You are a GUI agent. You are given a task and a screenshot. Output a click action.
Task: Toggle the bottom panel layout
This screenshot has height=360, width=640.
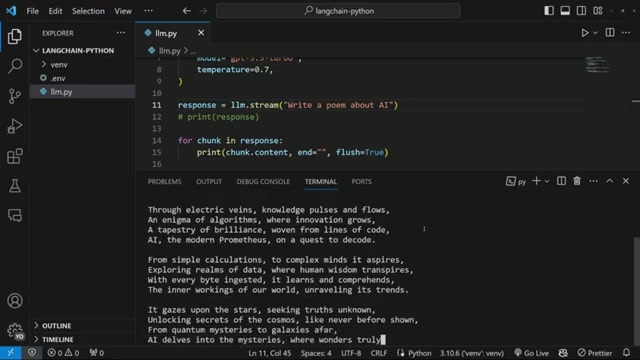565,11
